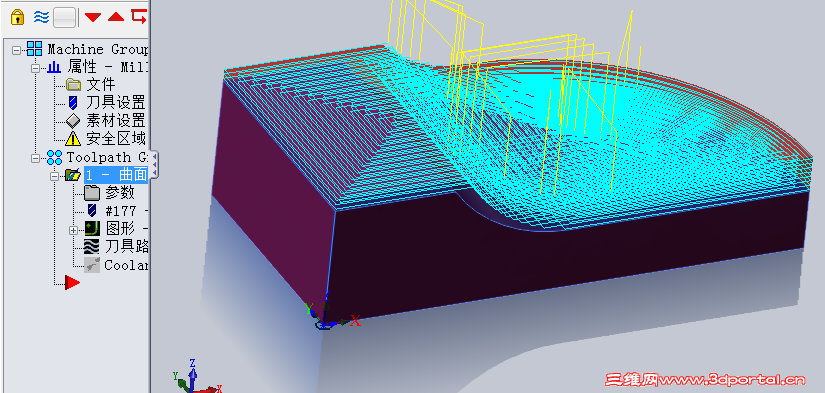Click the 刀具路径 toolpath wave icon
The height and width of the screenshot is (393, 825).
point(92,247)
